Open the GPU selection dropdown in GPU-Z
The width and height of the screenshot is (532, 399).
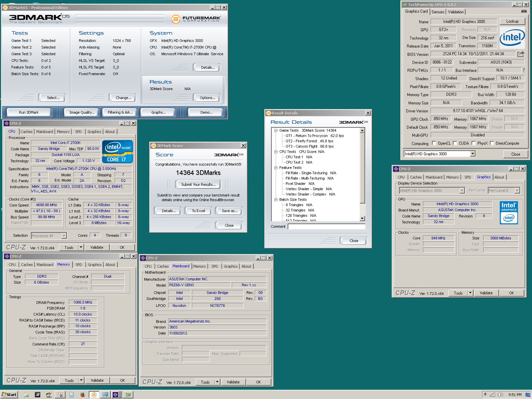click(472, 154)
